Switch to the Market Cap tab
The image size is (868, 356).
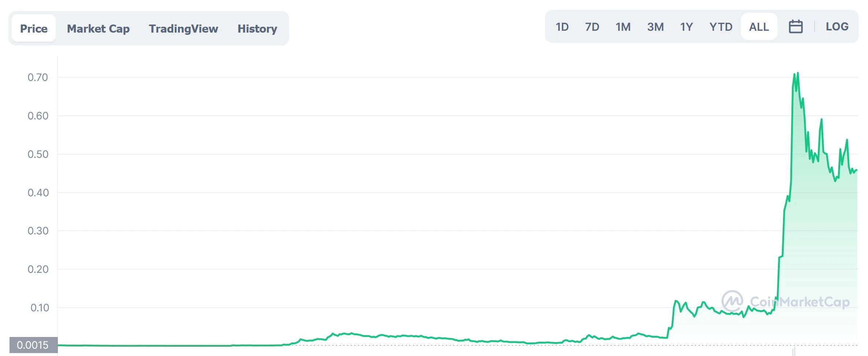point(98,29)
